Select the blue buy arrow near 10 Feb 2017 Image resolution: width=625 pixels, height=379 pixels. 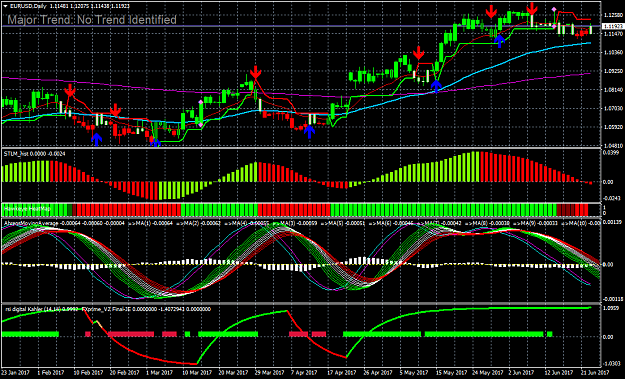(97, 139)
